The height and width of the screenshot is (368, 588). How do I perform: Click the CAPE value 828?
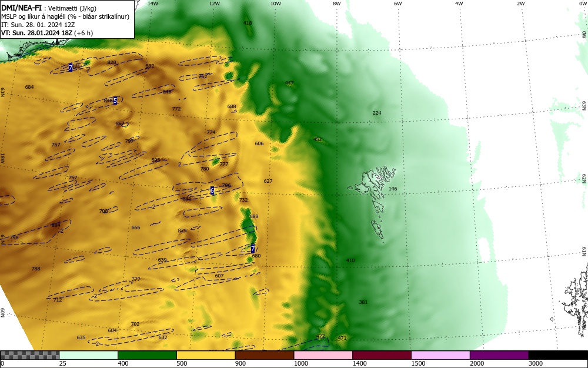[x=112, y=62]
